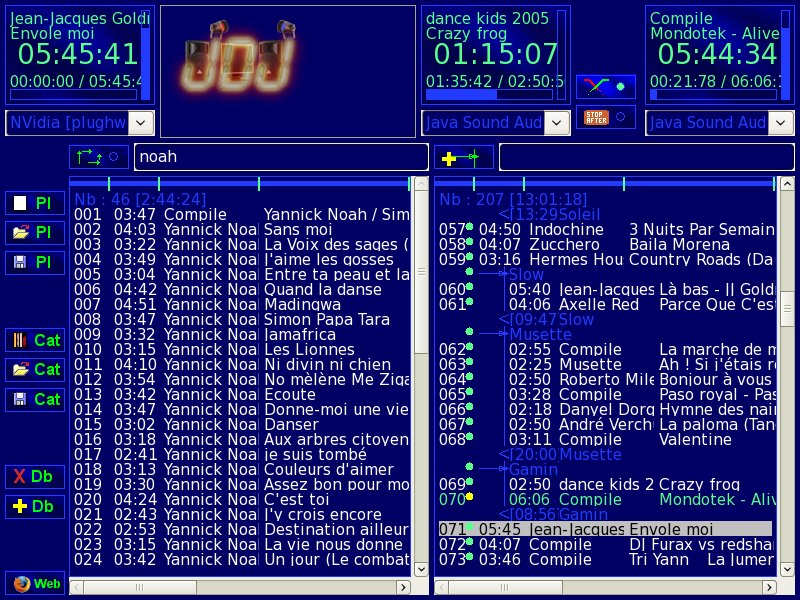Click the playlist scroll-up arrow
The height and width of the screenshot is (600, 800).
click(788, 184)
